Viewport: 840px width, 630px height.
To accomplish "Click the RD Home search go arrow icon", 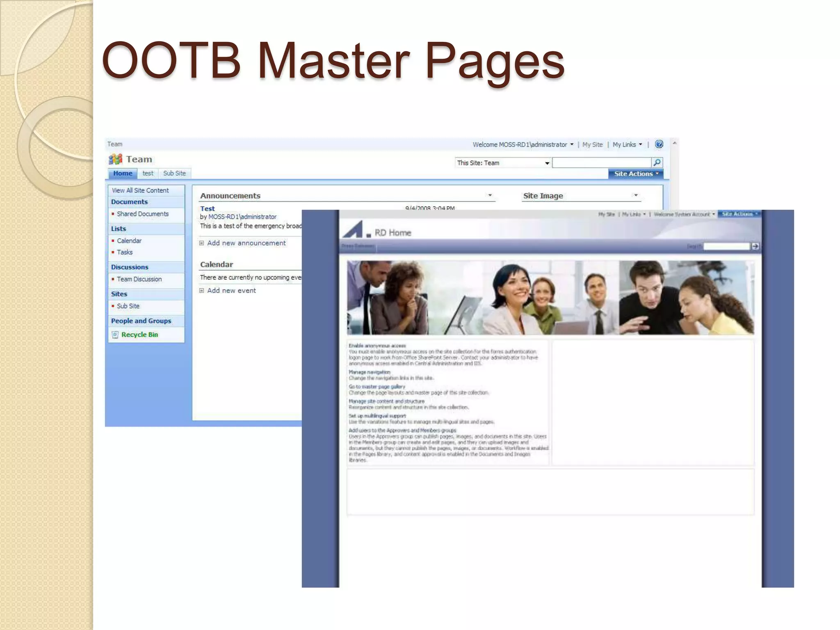I will (x=755, y=246).
